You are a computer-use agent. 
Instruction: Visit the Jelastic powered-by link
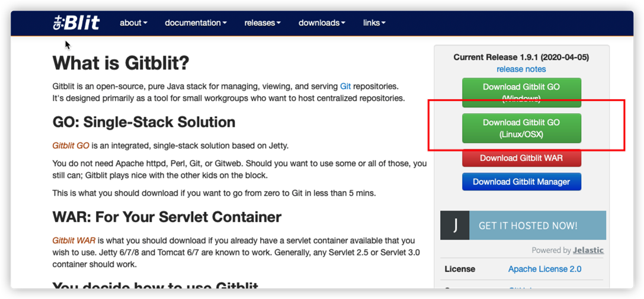coord(588,250)
